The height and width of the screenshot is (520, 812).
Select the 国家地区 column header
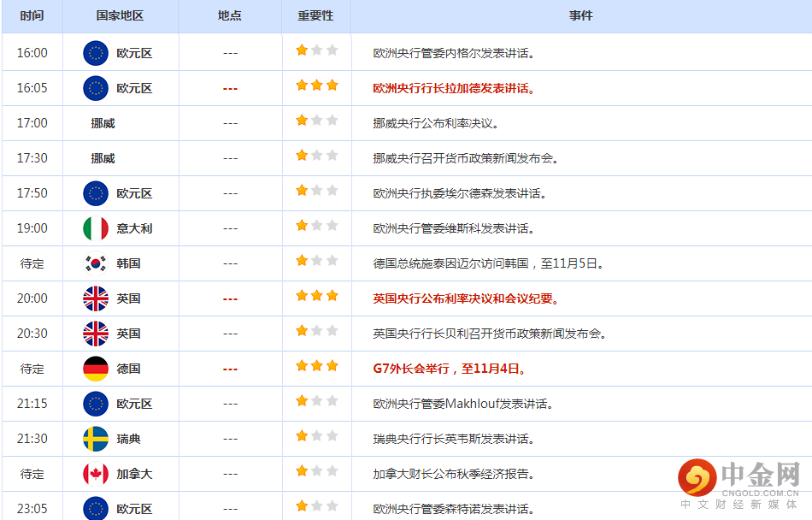click(120, 16)
